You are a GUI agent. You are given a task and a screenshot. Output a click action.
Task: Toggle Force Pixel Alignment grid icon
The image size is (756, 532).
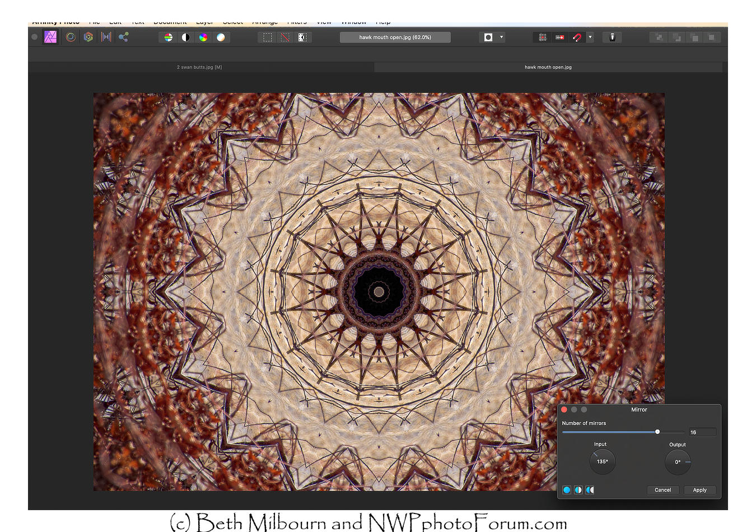[542, 38]
